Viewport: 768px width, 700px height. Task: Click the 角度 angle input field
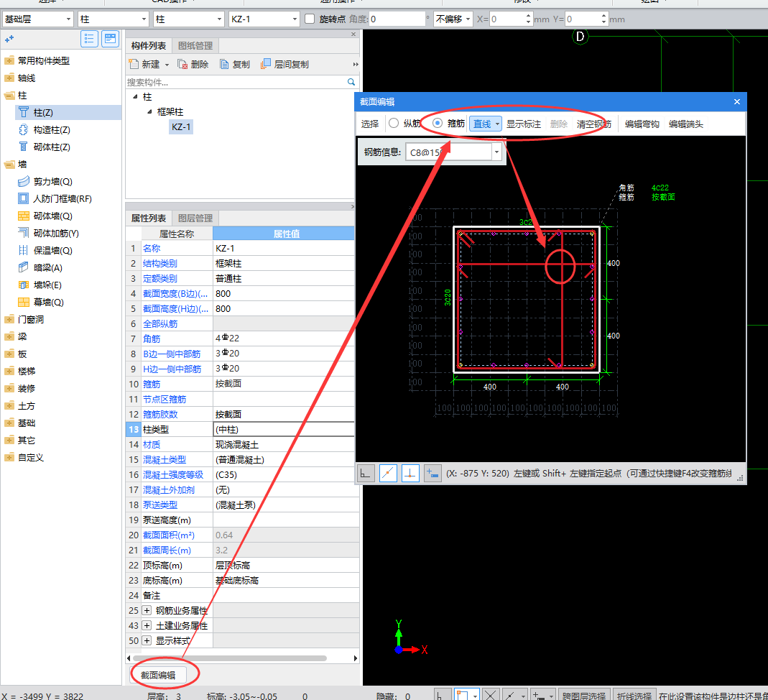[397, 19]
